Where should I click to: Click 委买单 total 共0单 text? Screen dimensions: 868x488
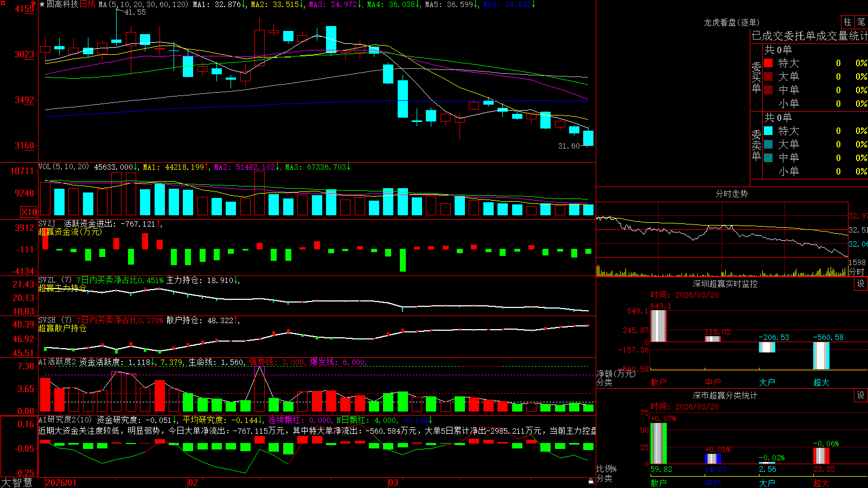pyautogui.click(x=778, y=49)
